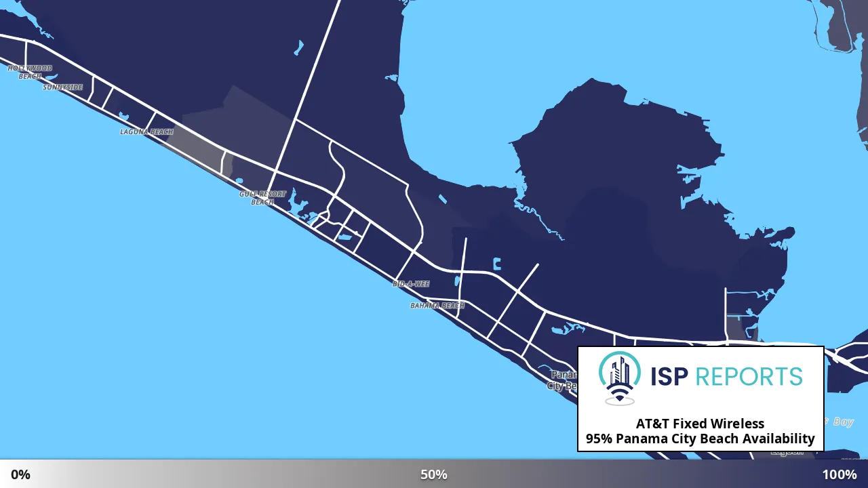Click the partially hidden Bay label
Image resolution: width=868 pixels, height=488 pixels.
pos(841,422)
